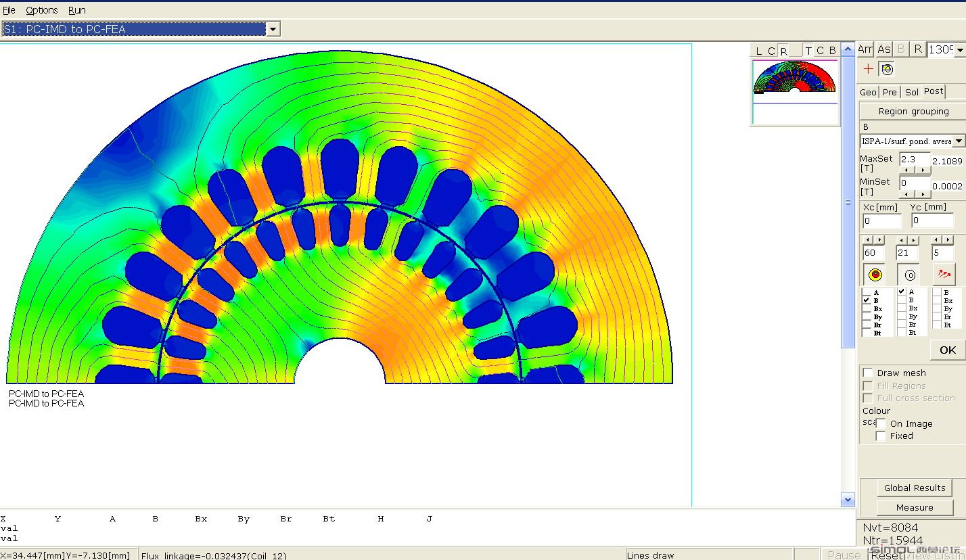Enable the On Image colour scale checkbox
The height and width of the screenshot is (560, 966).
click(881, 423)
